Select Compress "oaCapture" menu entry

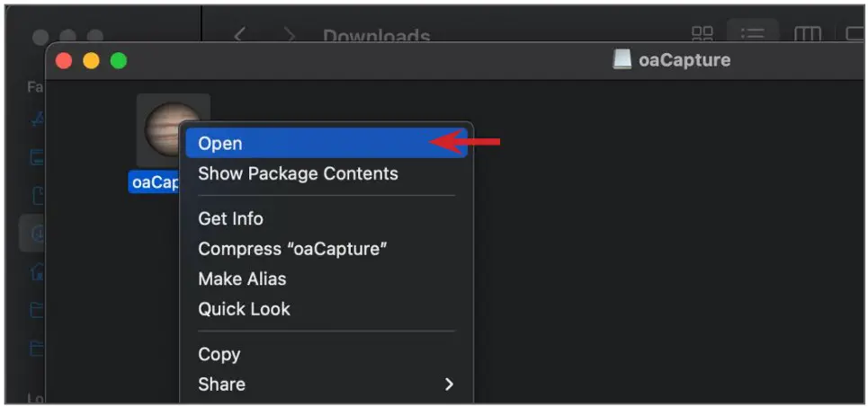click(x=292, y=249)
